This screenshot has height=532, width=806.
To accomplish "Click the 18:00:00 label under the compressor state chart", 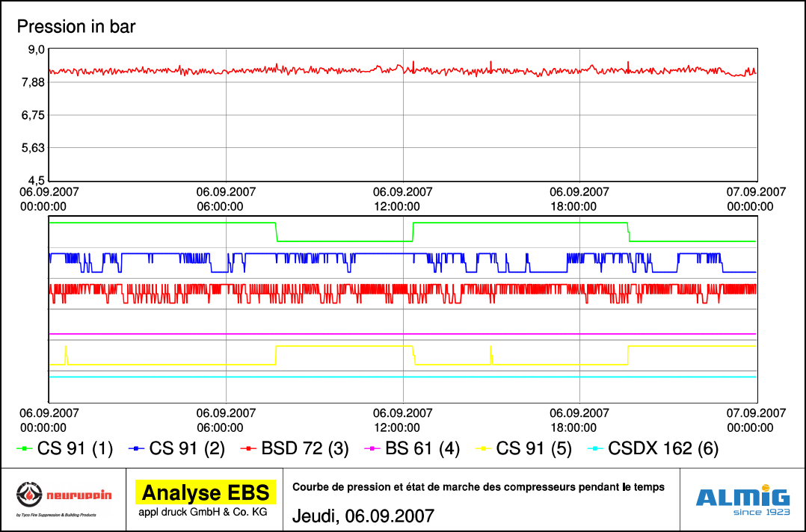I will (573, 427).
